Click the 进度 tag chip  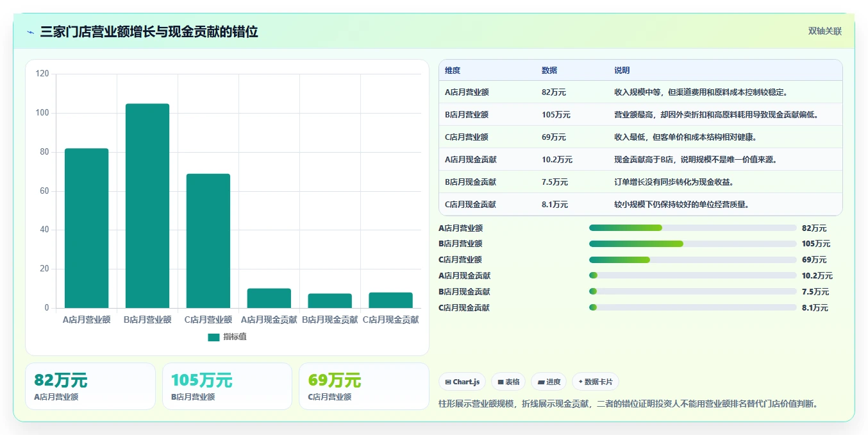[x=549, y=382]
